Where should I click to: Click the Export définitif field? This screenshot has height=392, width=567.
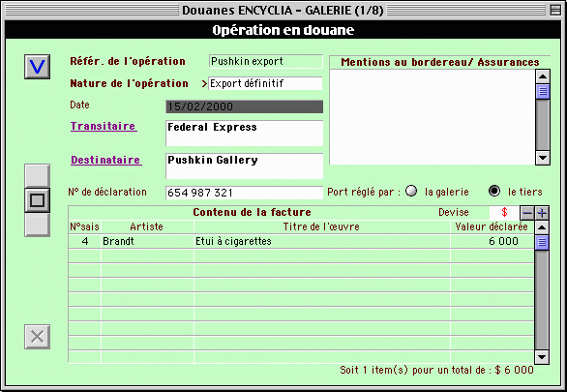[265, 83]
